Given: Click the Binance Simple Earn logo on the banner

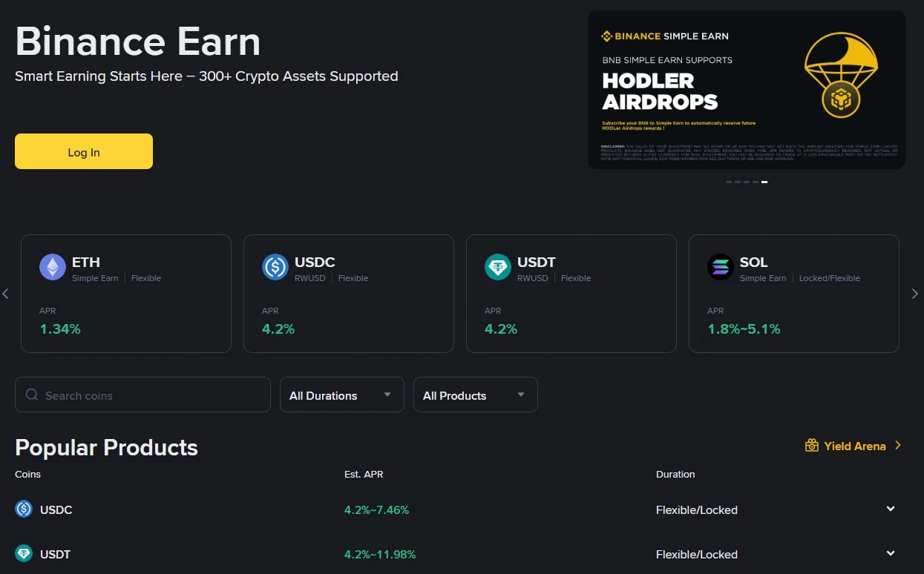Looking at the screenshot, I should 663,36.
